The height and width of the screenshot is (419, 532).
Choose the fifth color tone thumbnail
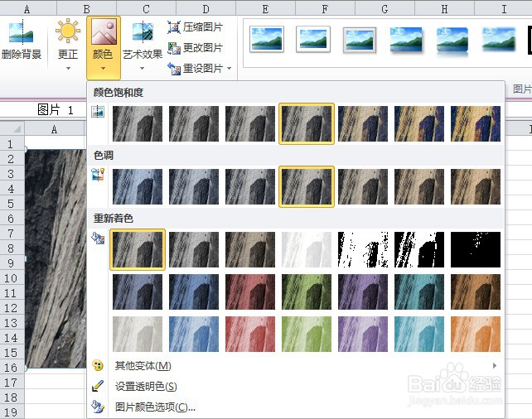pos(363,187)
